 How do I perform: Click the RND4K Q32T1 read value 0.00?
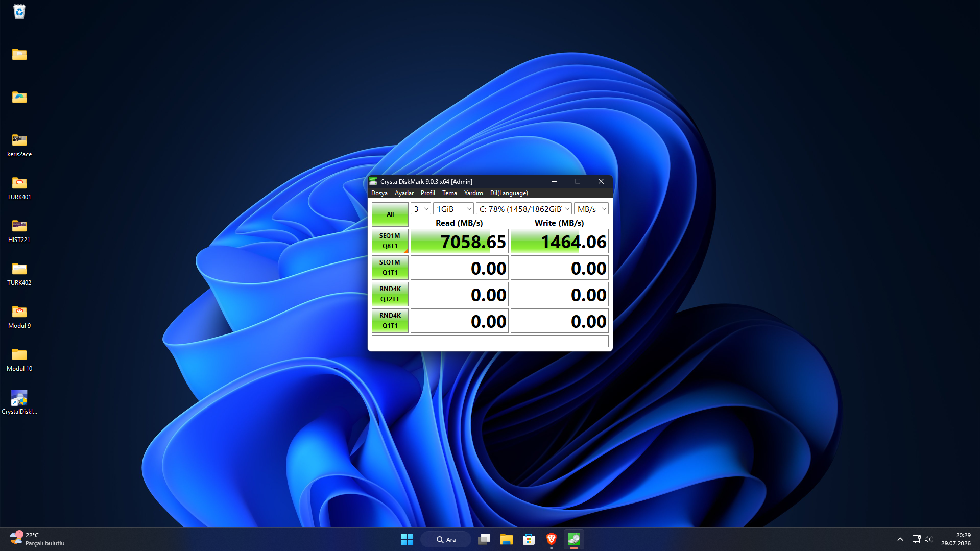coord(460,294)
